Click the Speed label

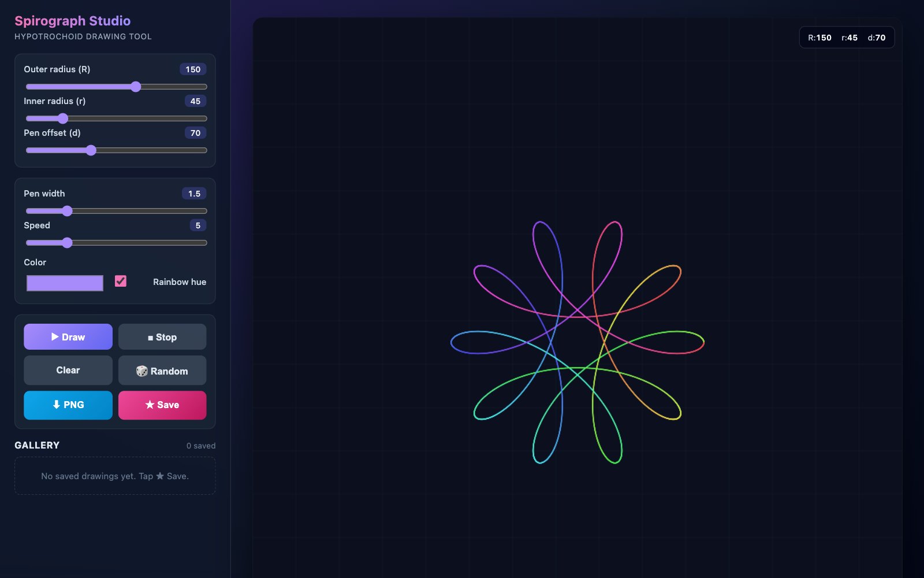click(x=37, y=225)
